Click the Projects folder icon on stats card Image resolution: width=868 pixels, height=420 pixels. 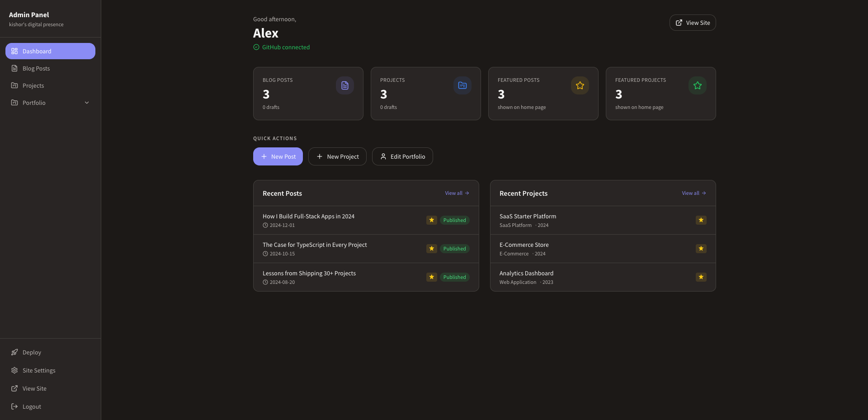pyautogui.click(x=462, y=85)
